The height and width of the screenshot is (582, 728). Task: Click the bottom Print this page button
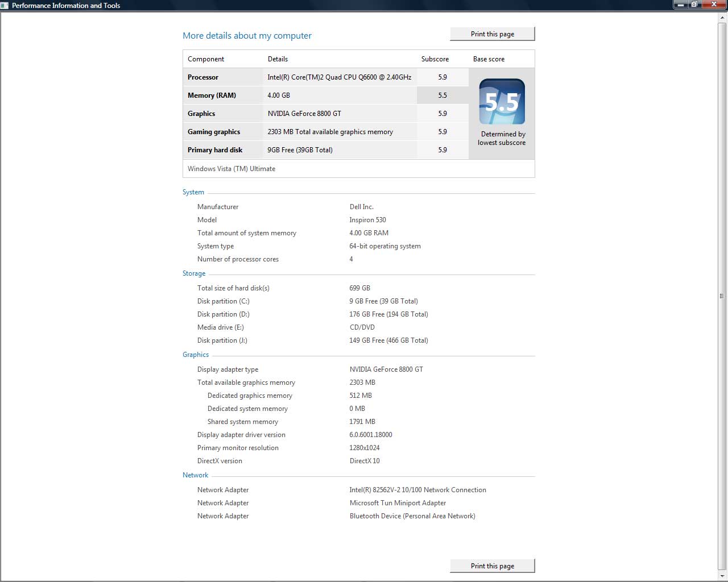tap(493, 566)
